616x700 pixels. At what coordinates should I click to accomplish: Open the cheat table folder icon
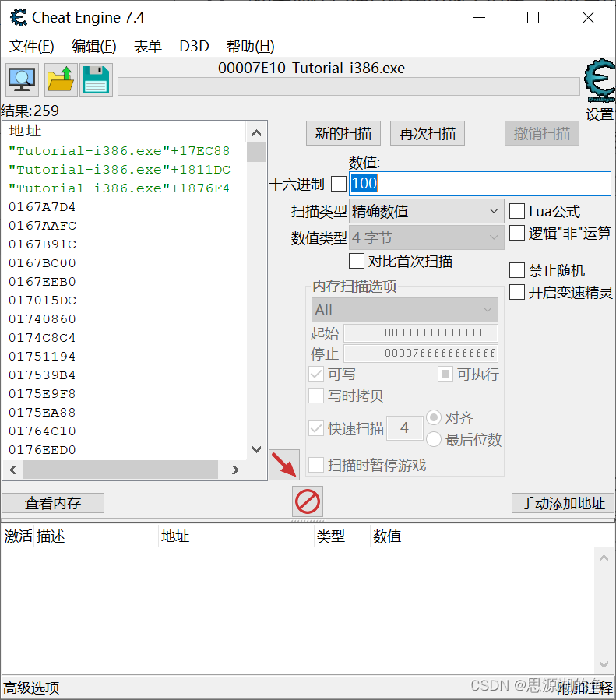click(x=61, y=80)
